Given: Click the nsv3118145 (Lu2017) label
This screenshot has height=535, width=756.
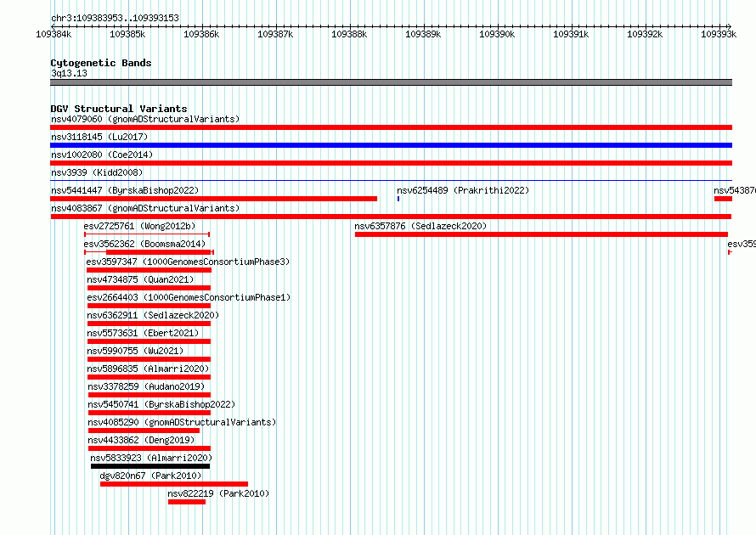Looking at the screenshot, I should coord(99,137).
